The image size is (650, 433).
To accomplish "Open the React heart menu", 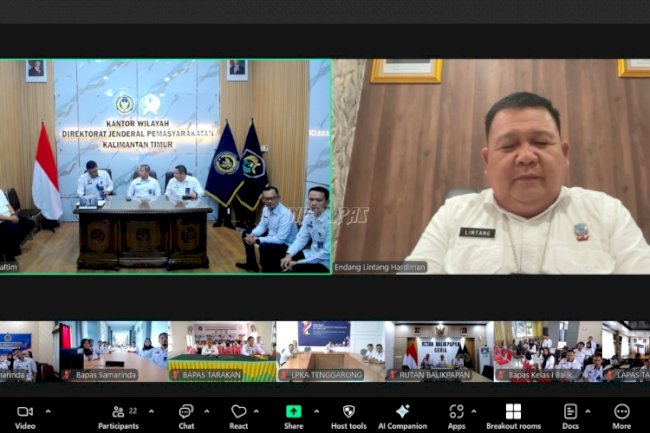I will [238, 417].
